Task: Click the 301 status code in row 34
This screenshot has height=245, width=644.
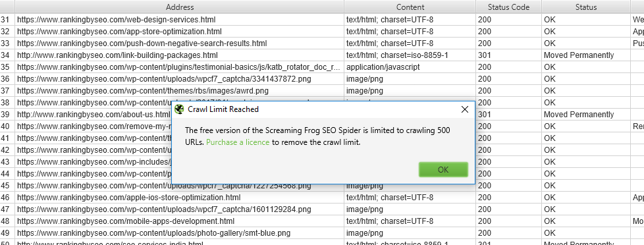Action: pyautogui.click(x=485, y=55)
